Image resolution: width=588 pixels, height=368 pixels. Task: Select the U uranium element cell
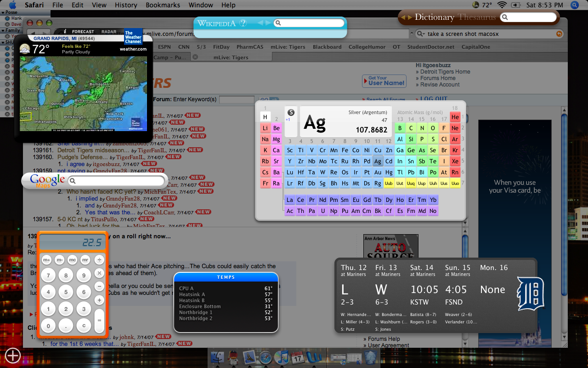click(323, 211)
